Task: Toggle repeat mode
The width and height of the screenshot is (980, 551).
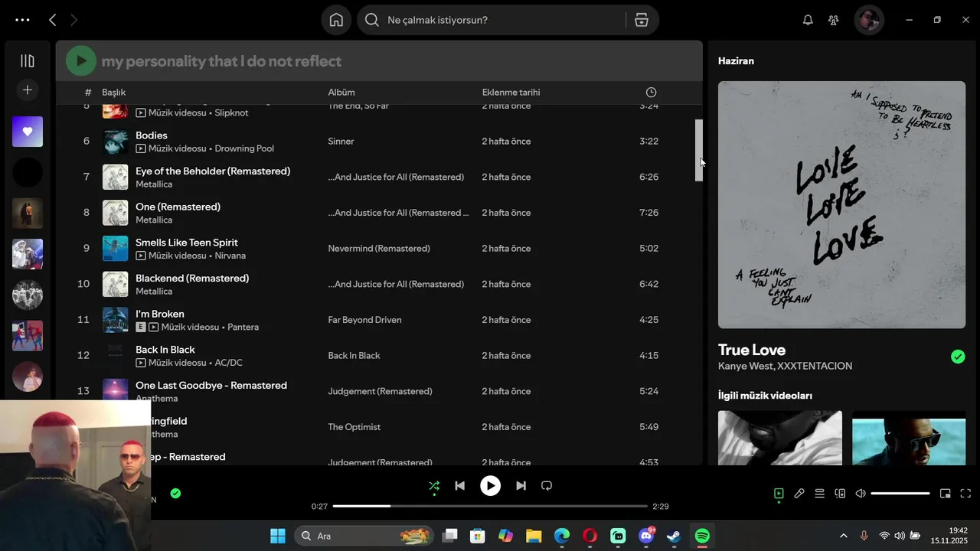Action: coord(547,486)
